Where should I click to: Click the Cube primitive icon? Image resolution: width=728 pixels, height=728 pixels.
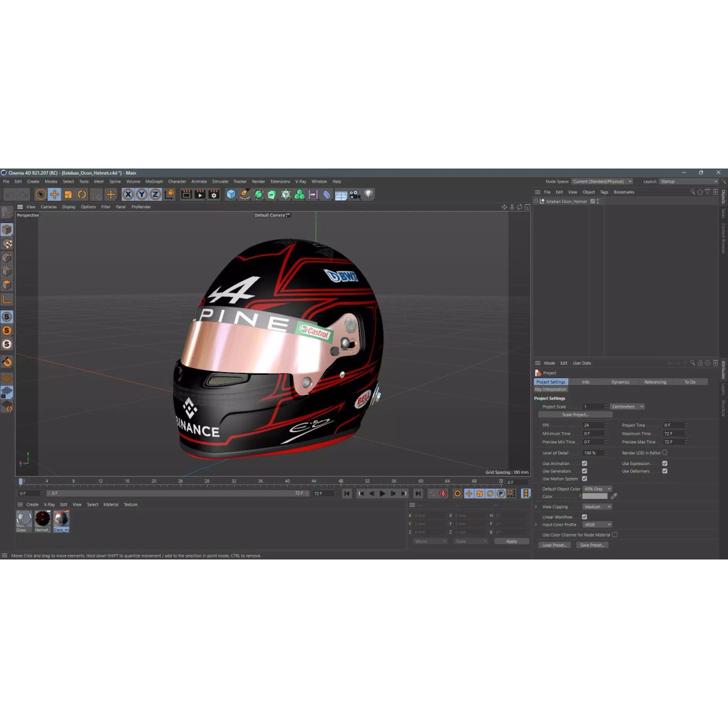pos(231,195)
